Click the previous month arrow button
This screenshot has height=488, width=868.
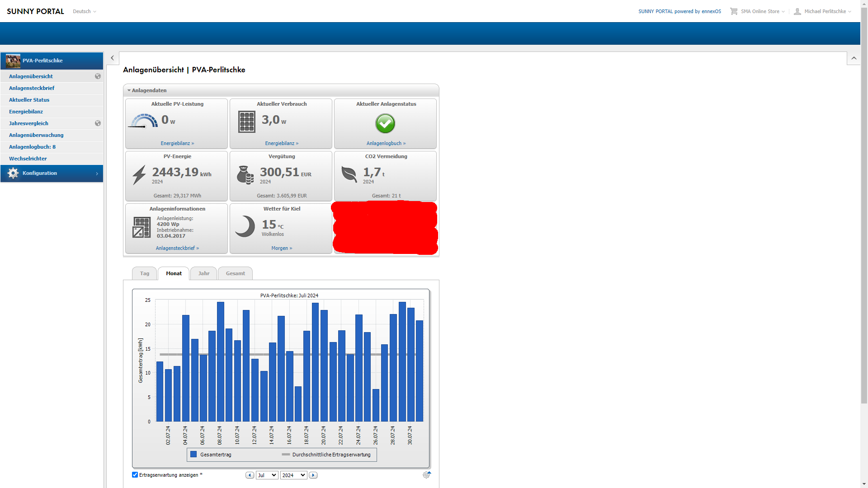(x=250, y=475)
